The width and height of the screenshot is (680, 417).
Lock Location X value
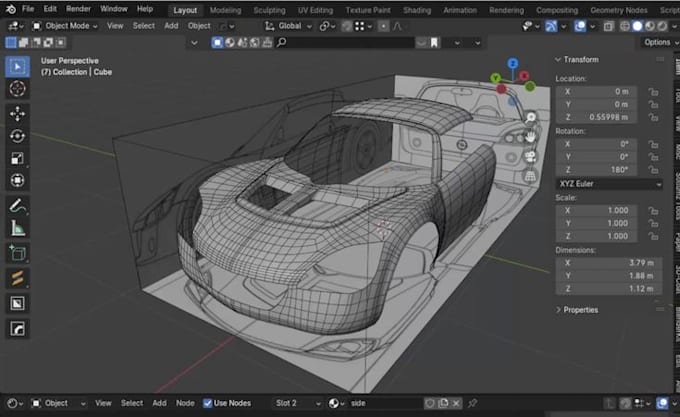pyautogui.click(x=653, y=92)
